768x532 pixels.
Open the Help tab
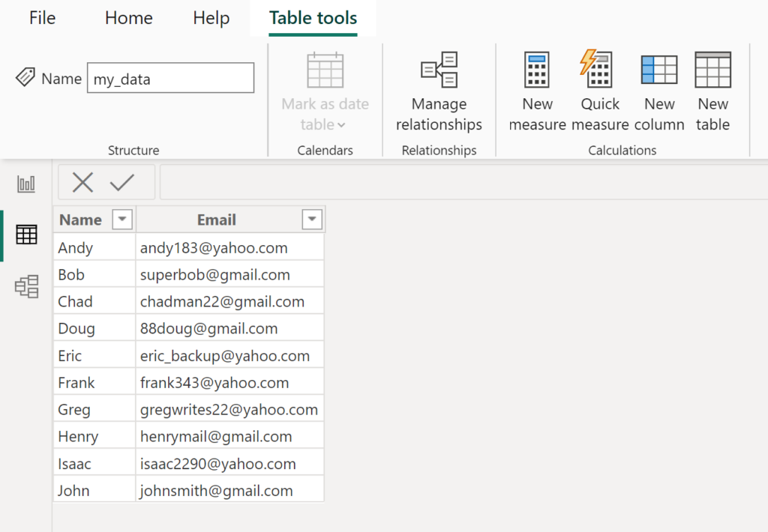coord(211,18)
